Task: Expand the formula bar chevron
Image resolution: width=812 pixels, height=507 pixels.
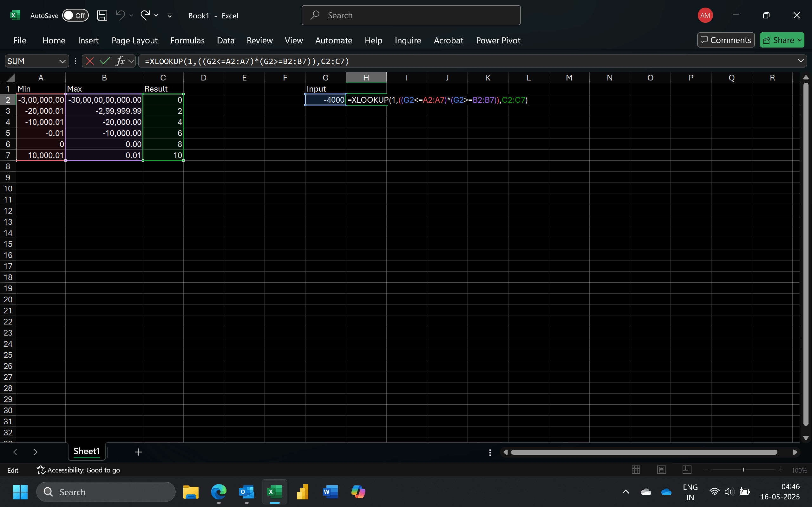Action: click(801, 61)
